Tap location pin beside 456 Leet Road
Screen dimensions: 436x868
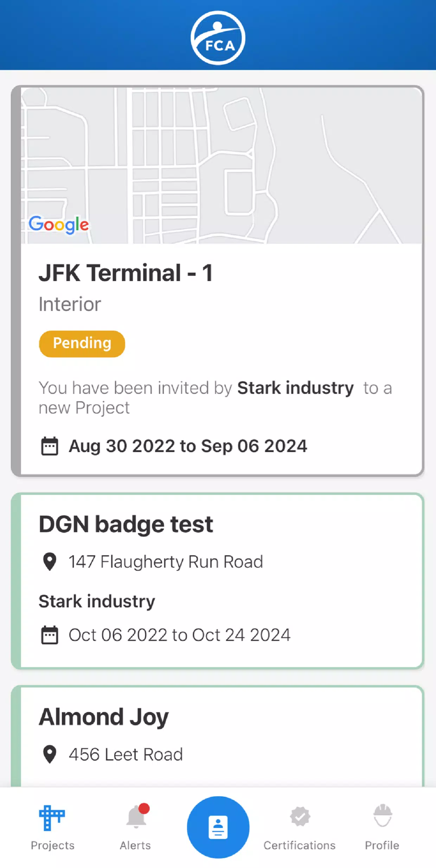(x=50, y=754)
